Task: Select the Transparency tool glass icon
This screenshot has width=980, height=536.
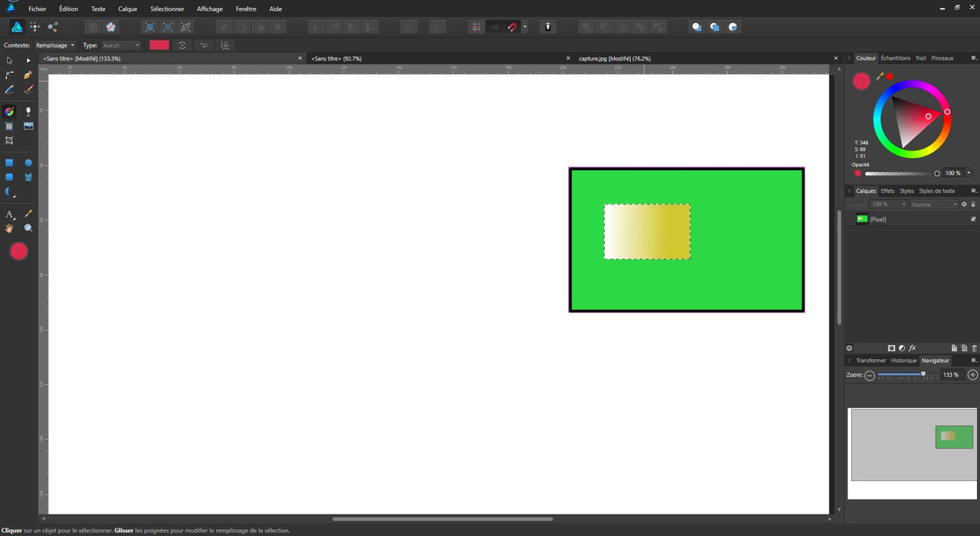Action: click(28, 111)
